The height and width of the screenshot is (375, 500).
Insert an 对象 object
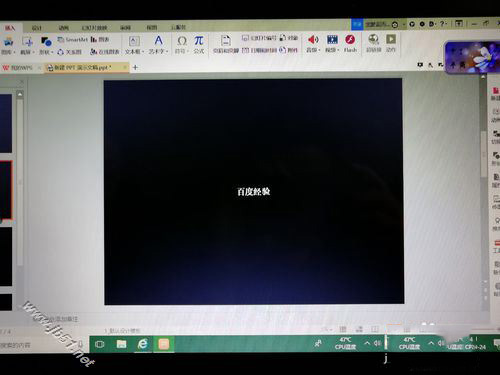coord(289,38)
